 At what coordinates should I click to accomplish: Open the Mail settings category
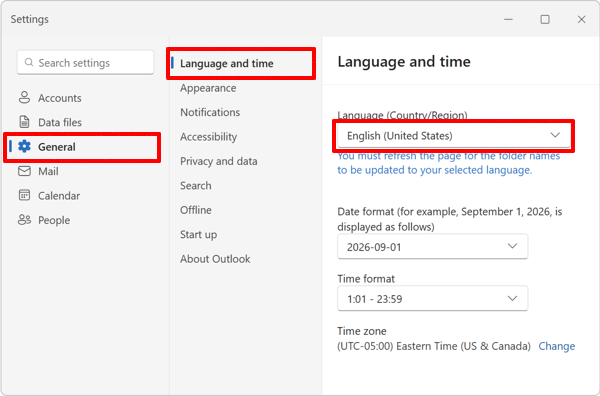[48, 171]
